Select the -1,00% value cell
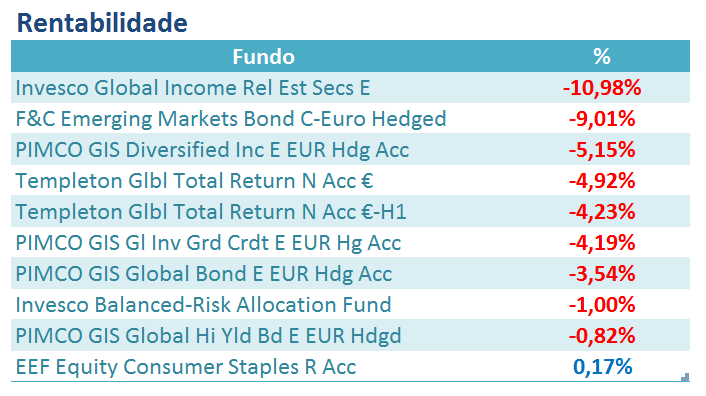The width and height of the screenshot is (706, 396). click(602, 305)
